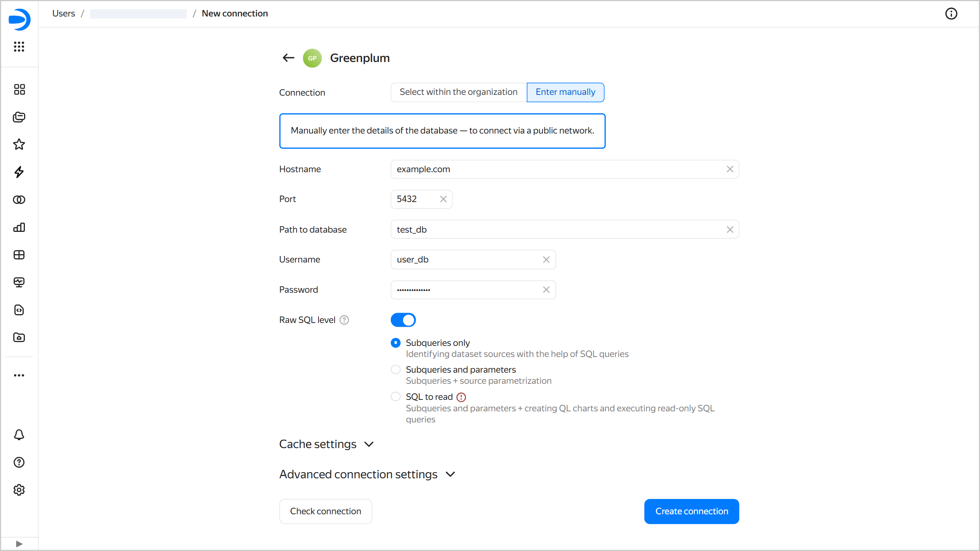Click the Raw SQL level help icon
Image resolution: width=980 pixels, height=551 pixels.
point(345,320)
